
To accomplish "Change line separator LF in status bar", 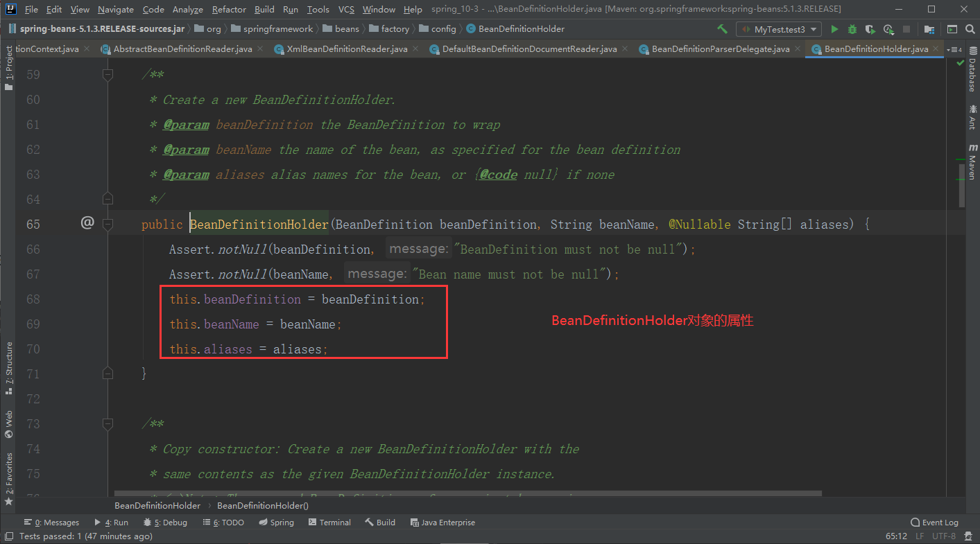I will [x=920, y=536].
